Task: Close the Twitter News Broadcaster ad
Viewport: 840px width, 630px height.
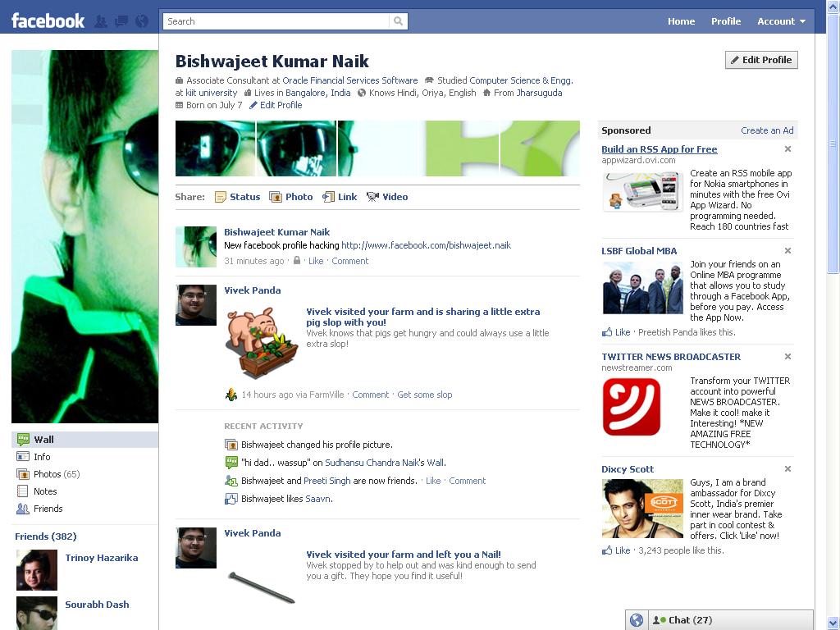Action: click(787, 357)
